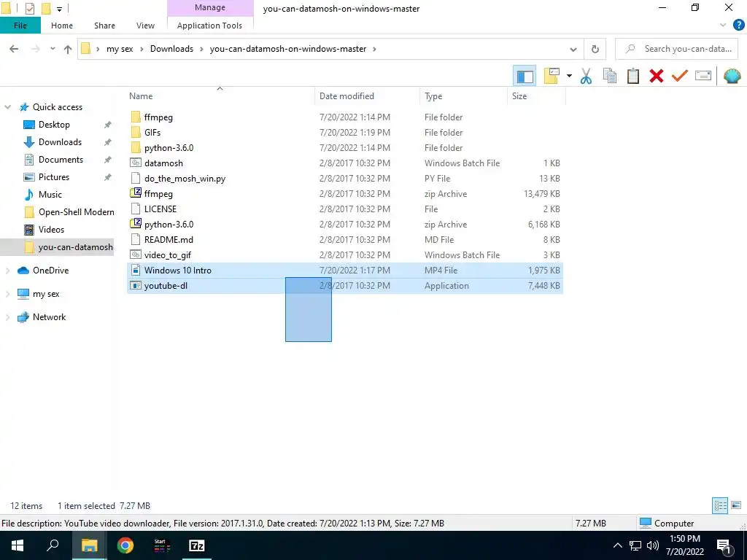Select the datamosh batch file
This screenshot has height=560, width=747.
(x=345, y=163)
